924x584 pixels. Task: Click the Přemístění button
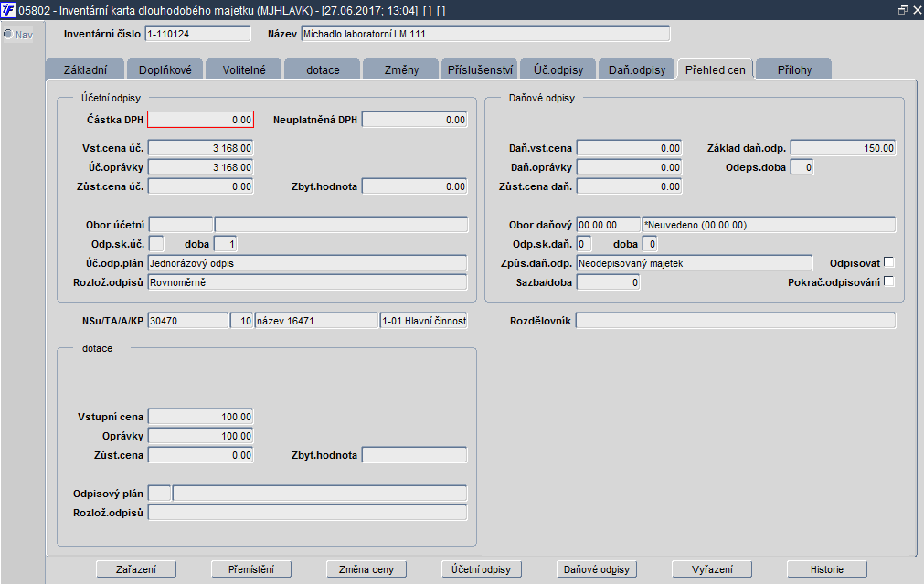point(251,569)
